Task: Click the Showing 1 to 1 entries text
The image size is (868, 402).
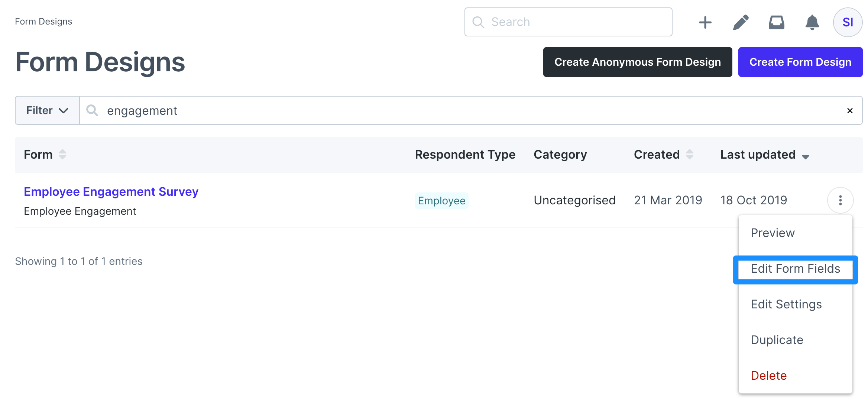Action: coord(79,261)
